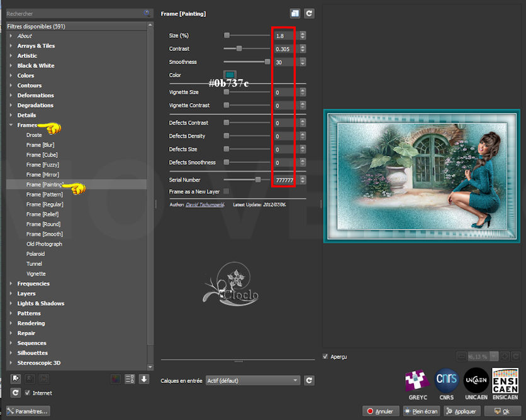Open the Calques en entrée dropdown
Screen dimensions: 526x420
[253, 380]
